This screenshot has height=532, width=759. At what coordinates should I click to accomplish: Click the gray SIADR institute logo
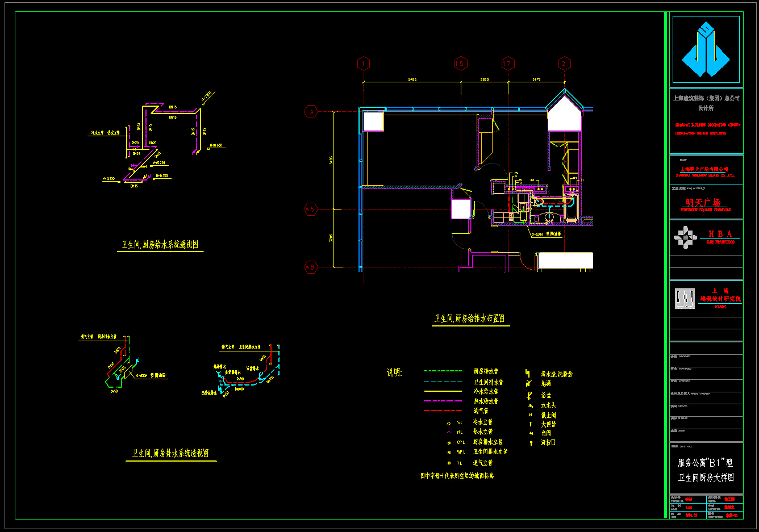685,298
